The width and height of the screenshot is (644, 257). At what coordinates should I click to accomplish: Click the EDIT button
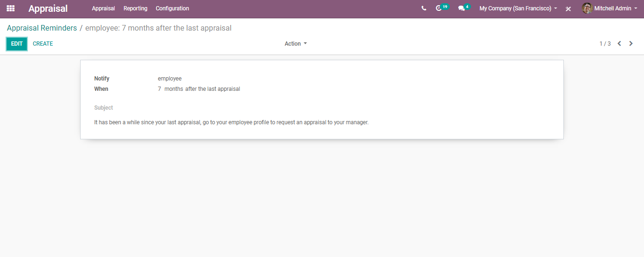point(17,44)
